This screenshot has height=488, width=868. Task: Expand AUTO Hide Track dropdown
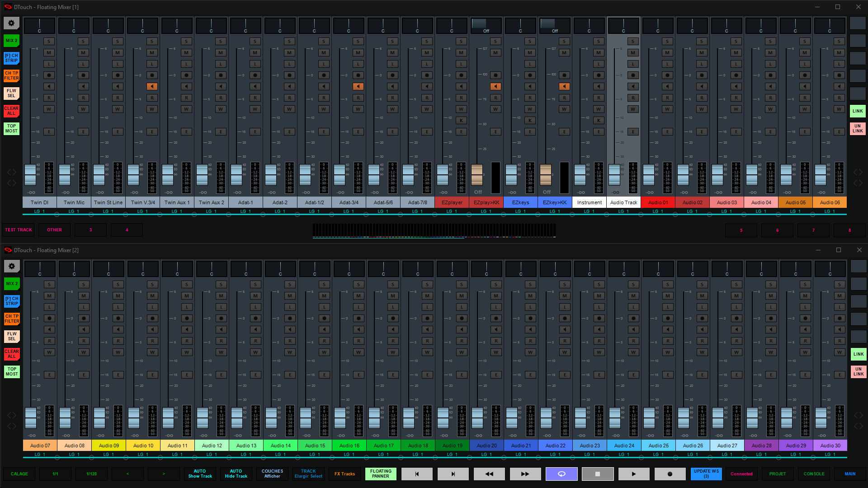click(x=236, y=474)
